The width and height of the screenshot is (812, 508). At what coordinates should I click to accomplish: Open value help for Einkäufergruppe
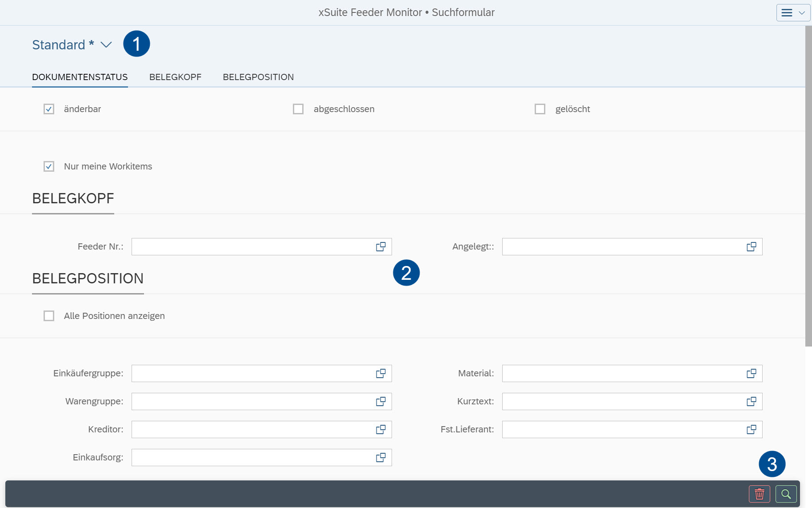[380, 373]
